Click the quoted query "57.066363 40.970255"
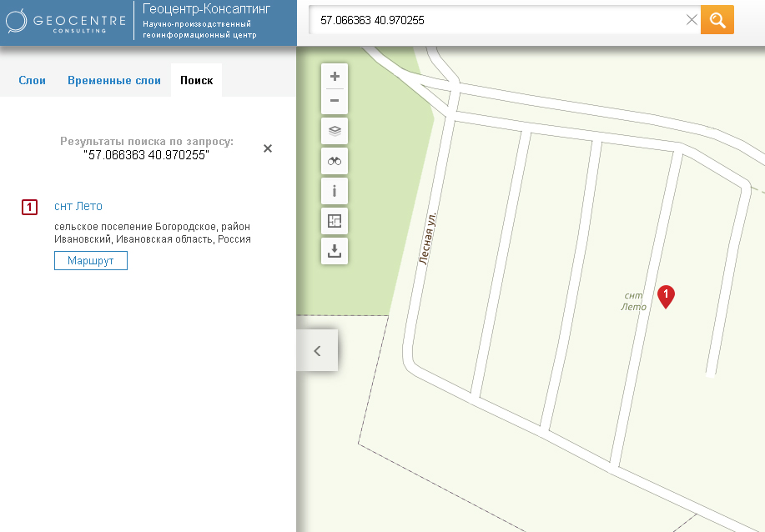765x532 pixels. coord(146,155)
